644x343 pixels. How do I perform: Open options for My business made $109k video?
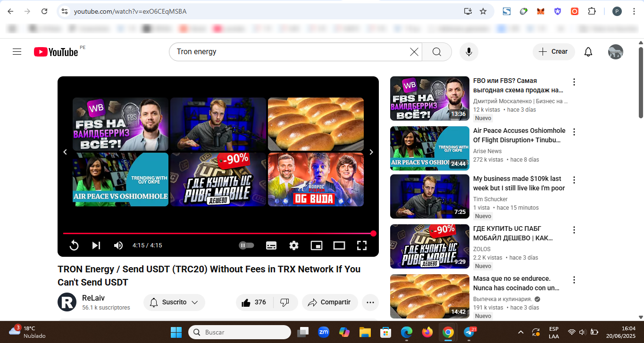[574, 180]
